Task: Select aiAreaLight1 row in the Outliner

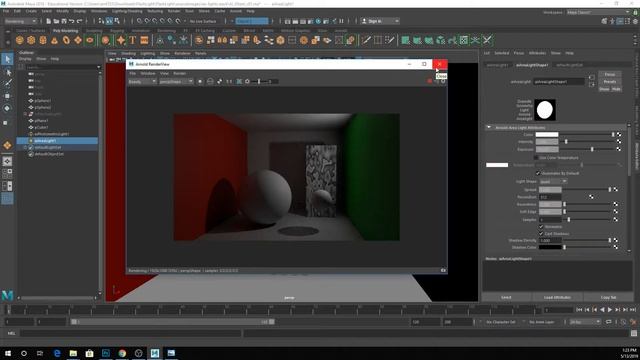Action: pos(57,141)
